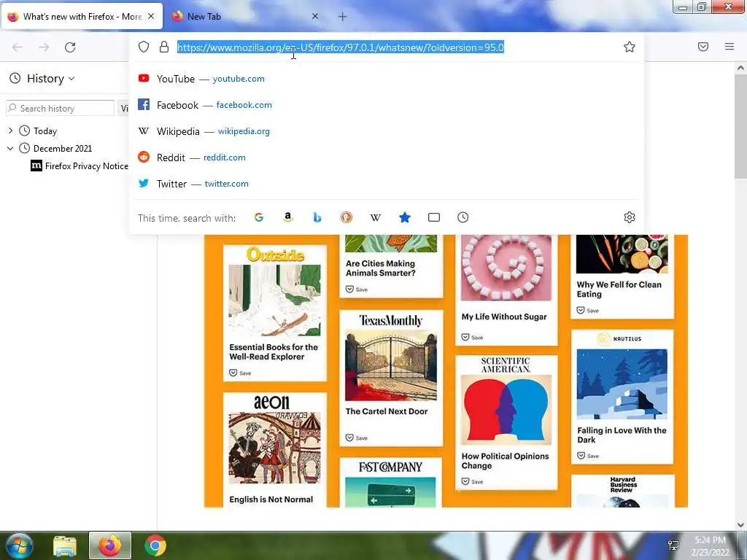Click the page vertical scrollbar thumb

pyautogui.click(x=740, y=126)
